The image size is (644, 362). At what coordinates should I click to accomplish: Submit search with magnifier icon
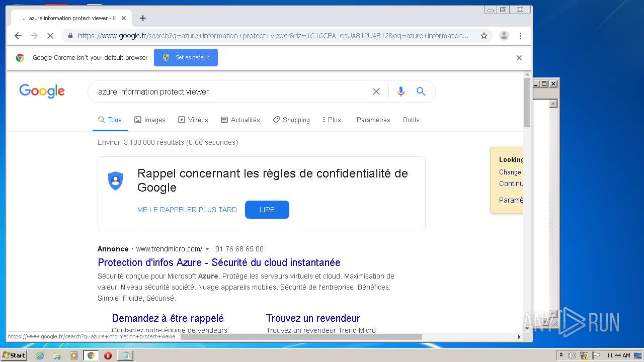tap(421, 92)
